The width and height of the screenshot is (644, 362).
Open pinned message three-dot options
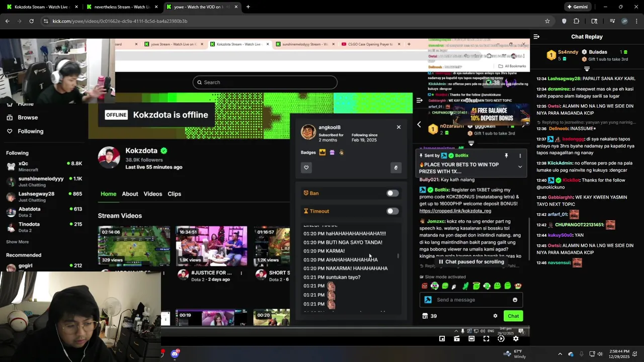(x=520, y=156)
